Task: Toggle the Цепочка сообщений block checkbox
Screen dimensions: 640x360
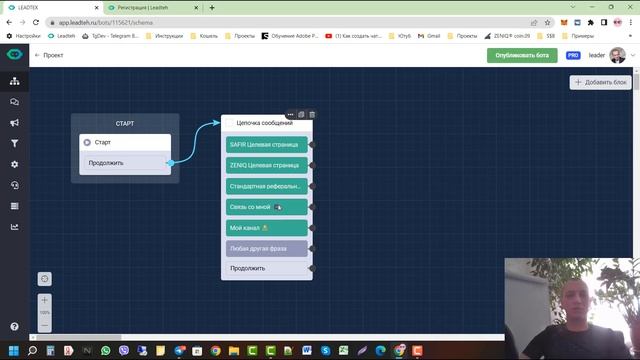Action: tap(229, 123)
